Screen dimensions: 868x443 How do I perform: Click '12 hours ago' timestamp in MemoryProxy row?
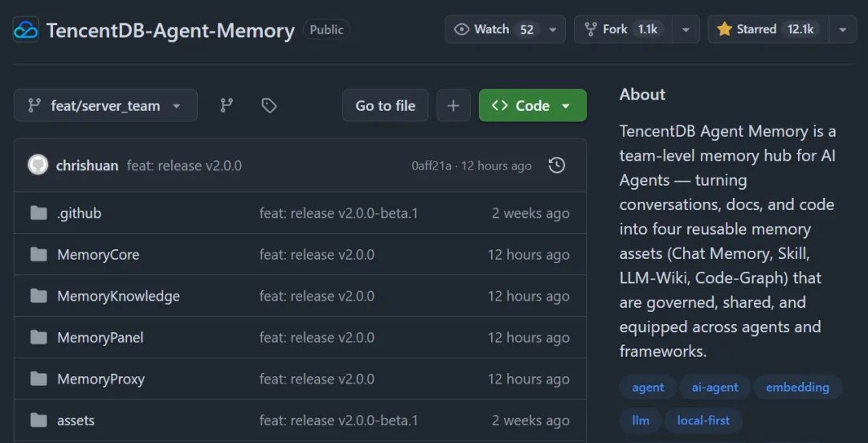coord(528,379)
